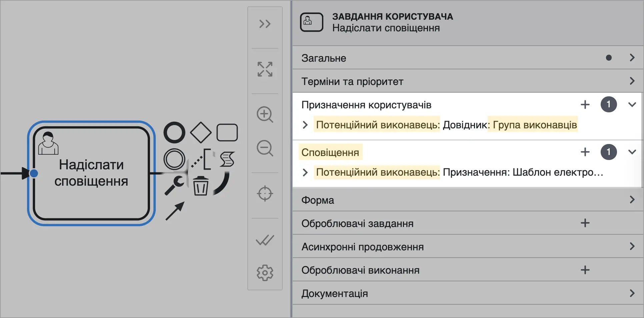
Task: Collapse the Сповіщення section chevron
Action: pyautogui.click(x=632, y=152)
